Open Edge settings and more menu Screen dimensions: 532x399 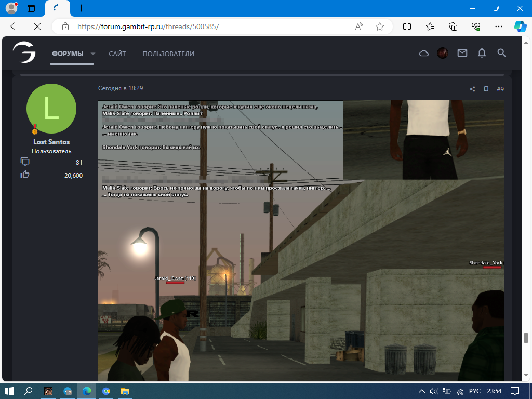[499, 26]
